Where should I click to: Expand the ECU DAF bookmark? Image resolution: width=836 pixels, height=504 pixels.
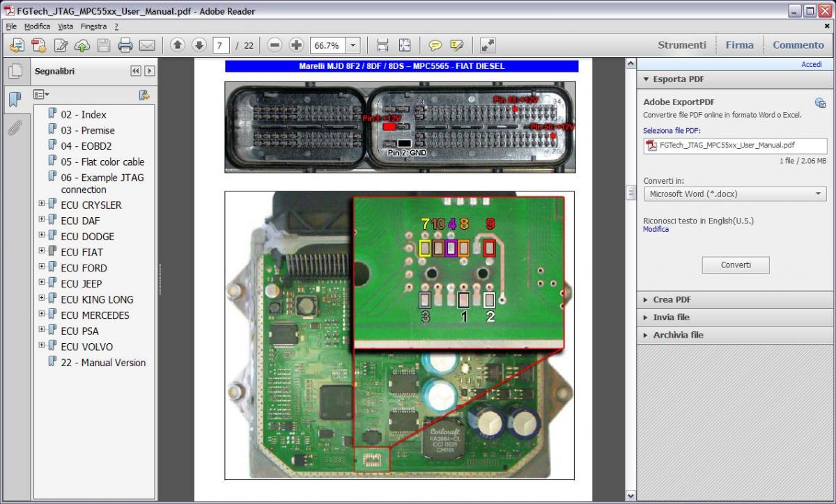pos(42,219)
